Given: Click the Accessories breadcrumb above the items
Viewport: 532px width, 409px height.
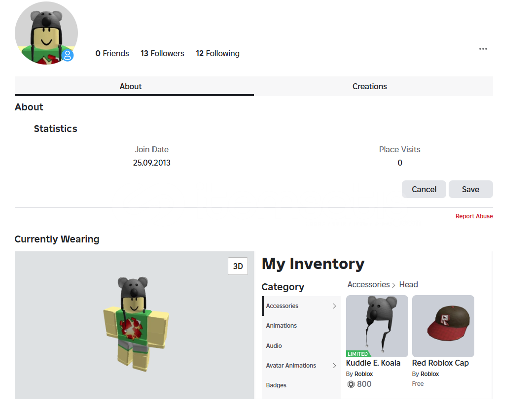Looking at the screenshot, I should (x=368, y=284).
